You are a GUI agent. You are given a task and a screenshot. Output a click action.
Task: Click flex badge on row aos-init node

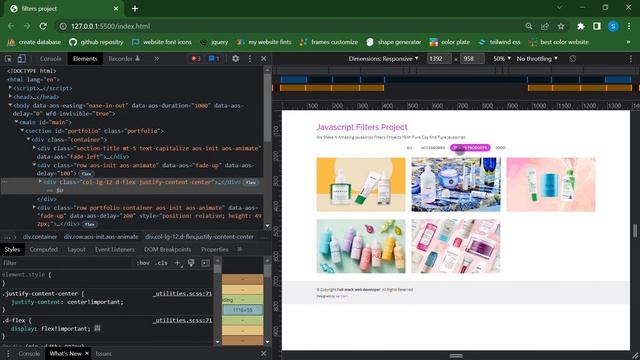click(86, 173)
